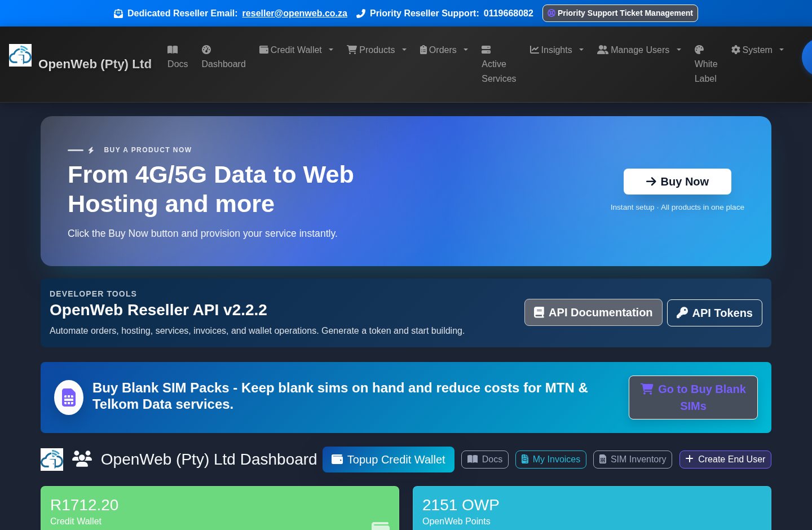Click the Insights chart icon
The width and height of the screenshot is (812, 530).
click(535, 50)
